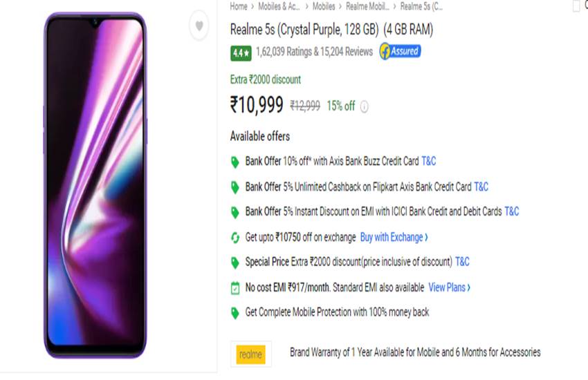This screenshot has width=588, height=380.
Task: Click the green tag icon beside Special Price
Action: (x=235, y=263)
